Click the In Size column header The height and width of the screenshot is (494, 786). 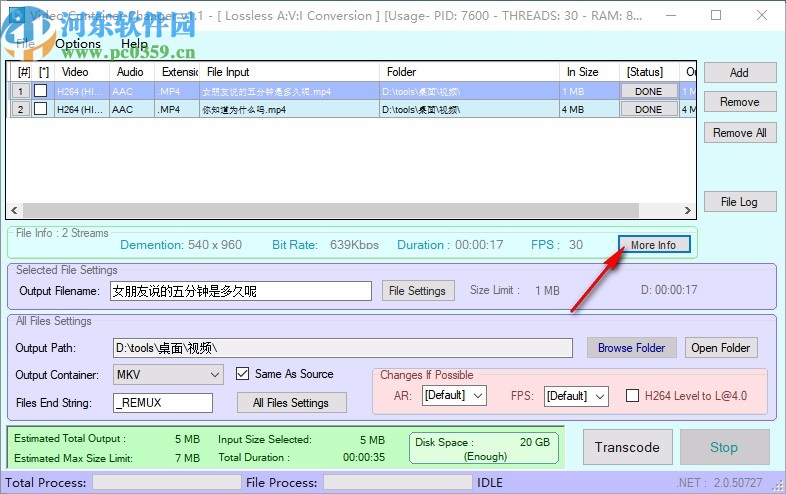point(590,72)
